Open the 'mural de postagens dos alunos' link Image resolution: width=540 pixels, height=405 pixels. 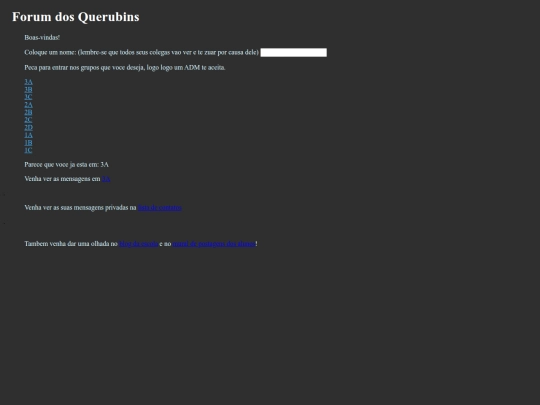(x=214, y=243)
